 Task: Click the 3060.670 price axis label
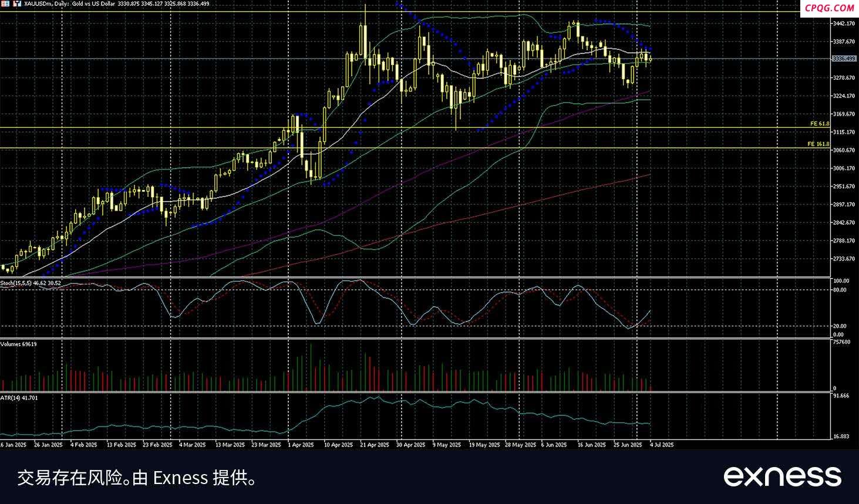click(x=844, y=150)
